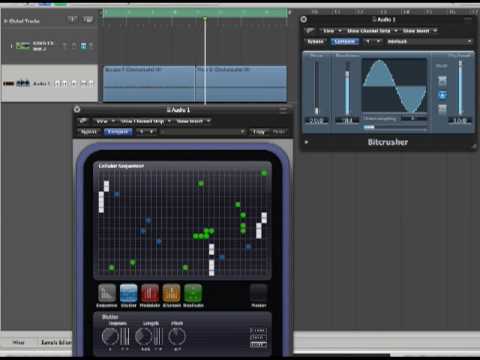Toggle the Compare button in Bitcrusher window
480x360 pixels.
coord(345,42)
